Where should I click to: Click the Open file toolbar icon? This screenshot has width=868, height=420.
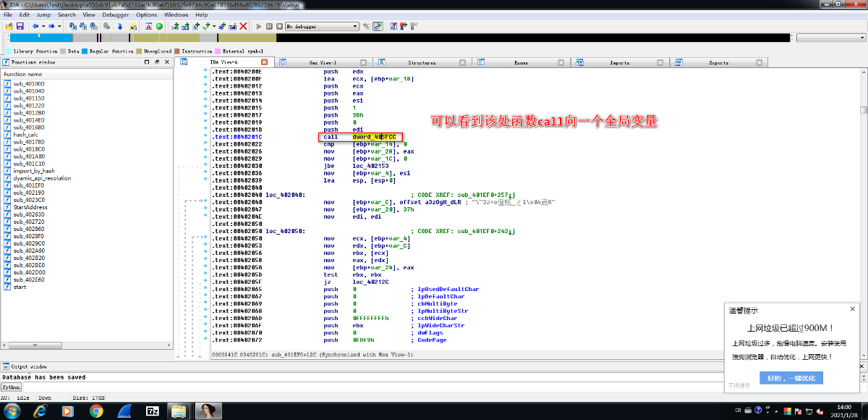[x=9, y=26]
